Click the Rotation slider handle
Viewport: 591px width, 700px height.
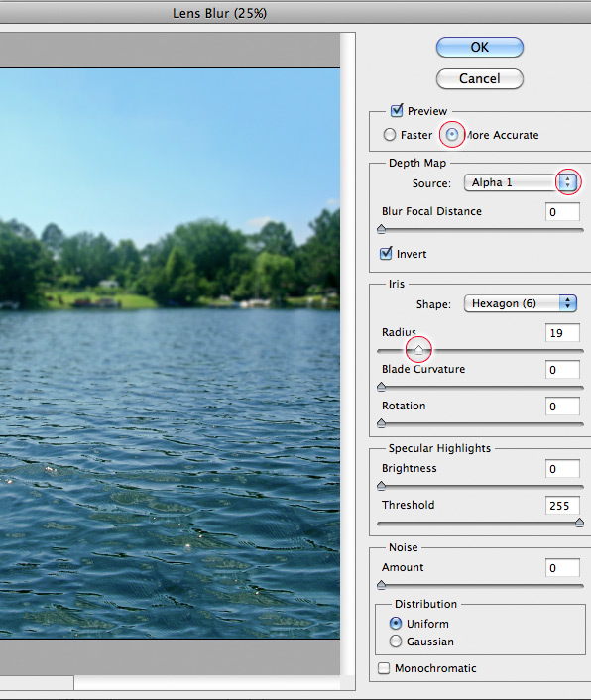coord(381,422)
